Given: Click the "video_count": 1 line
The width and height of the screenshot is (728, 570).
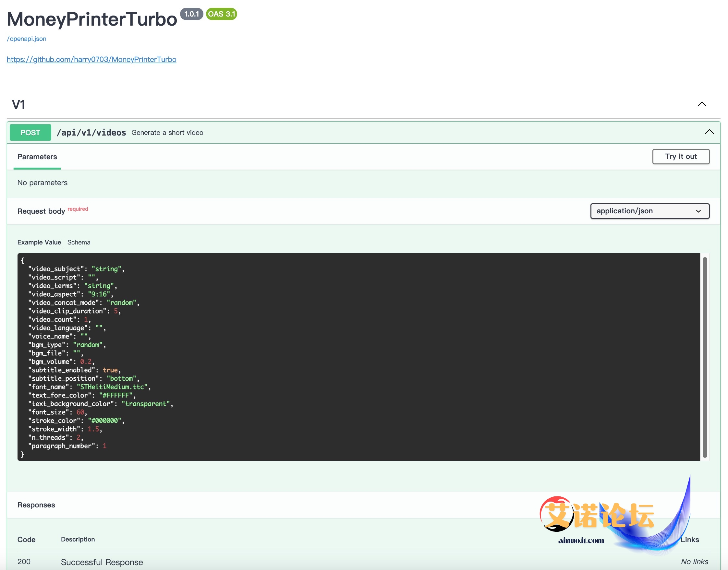Looking at the screenshot, I should click(x=59, y=320).
